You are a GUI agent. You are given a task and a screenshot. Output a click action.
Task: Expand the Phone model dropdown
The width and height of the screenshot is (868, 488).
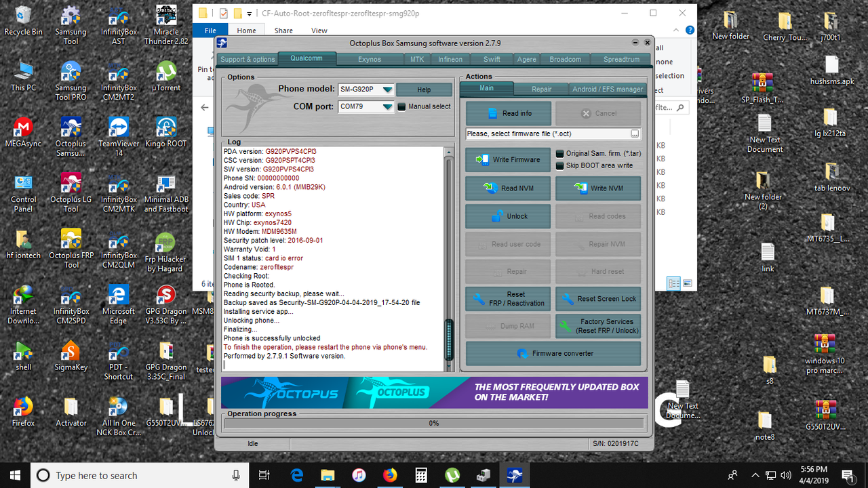pyautogui.click(x=387, y=89)
